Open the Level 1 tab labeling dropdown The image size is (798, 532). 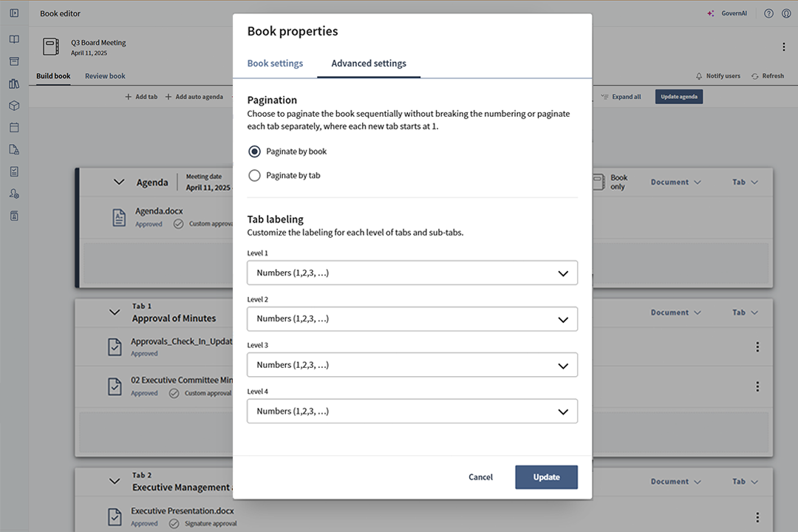point(412,273)
